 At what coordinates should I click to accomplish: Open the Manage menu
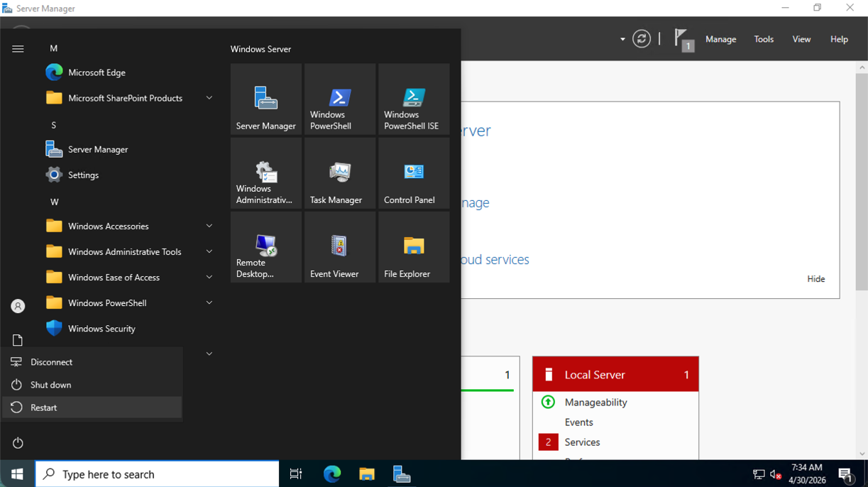click(x=720, y=39)
